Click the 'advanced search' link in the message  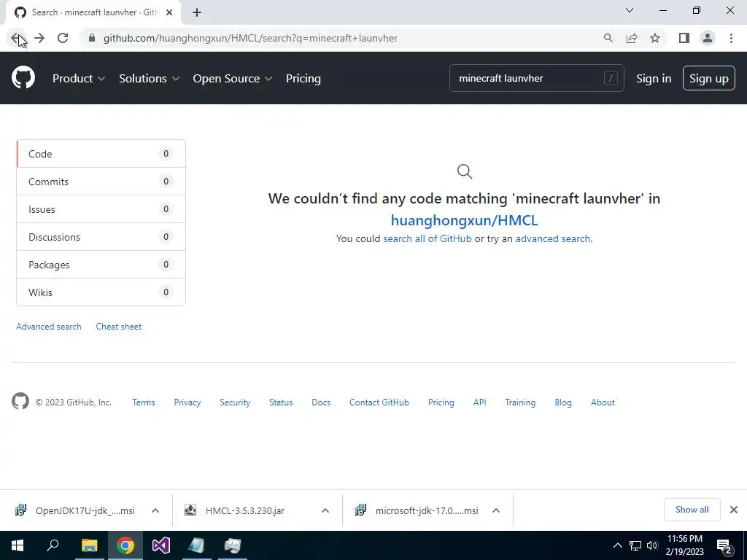coord(553,238)
